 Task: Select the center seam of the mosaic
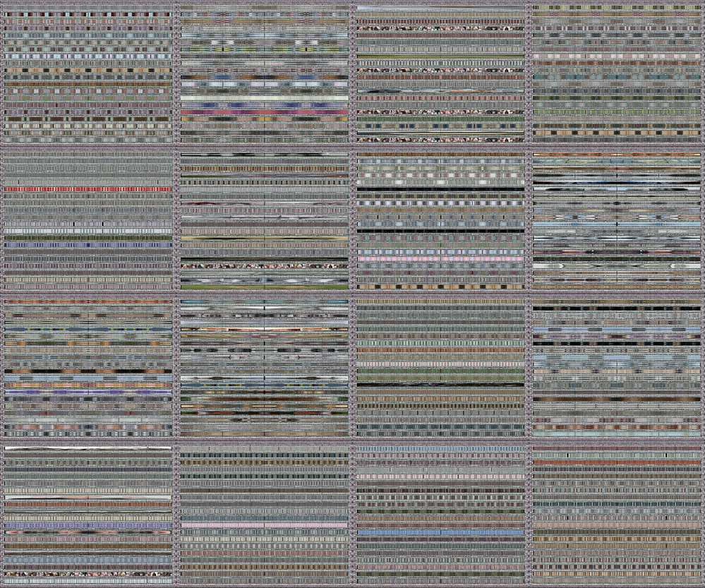tap(352, 294)
